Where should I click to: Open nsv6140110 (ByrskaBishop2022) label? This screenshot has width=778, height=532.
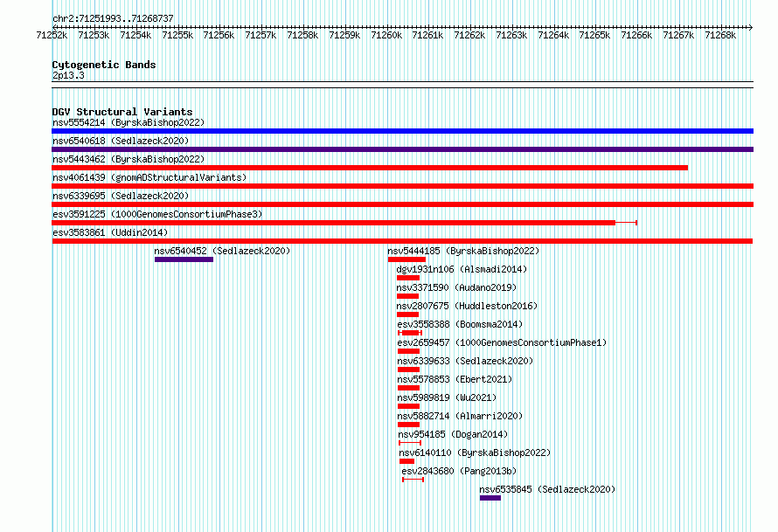click(x=475, y=453)
